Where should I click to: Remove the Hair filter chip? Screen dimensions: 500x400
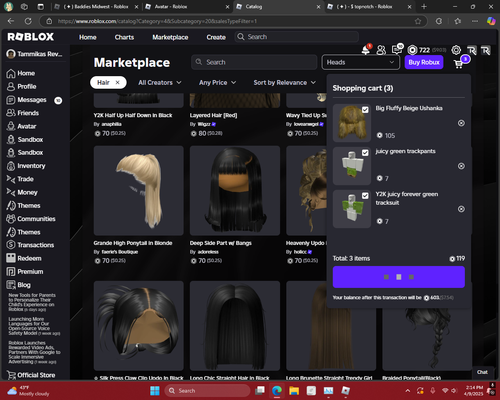click(x=117, y=82)
